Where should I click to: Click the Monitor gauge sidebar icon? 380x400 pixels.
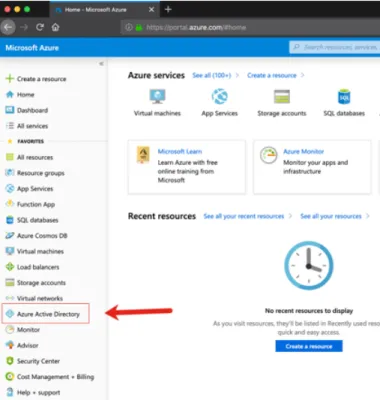coord(10,329)
